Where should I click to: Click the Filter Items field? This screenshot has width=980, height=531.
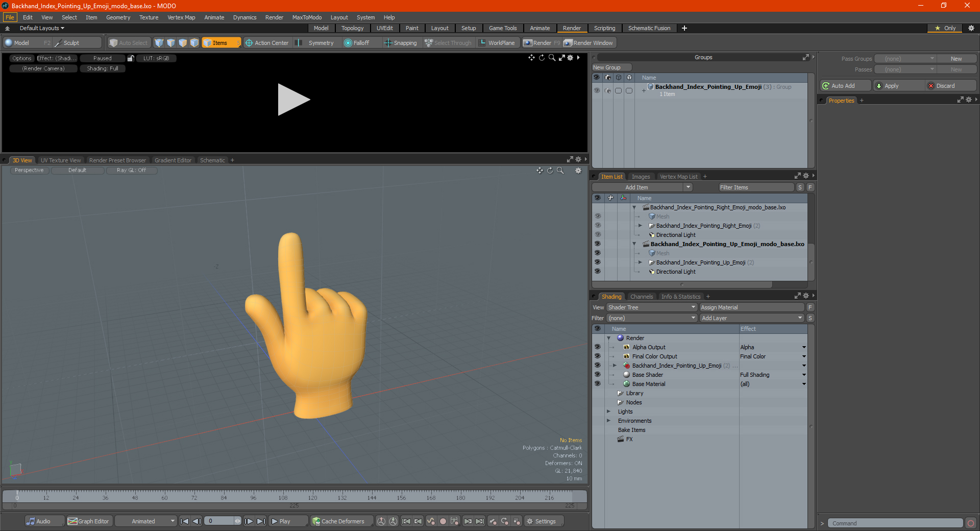756,187
